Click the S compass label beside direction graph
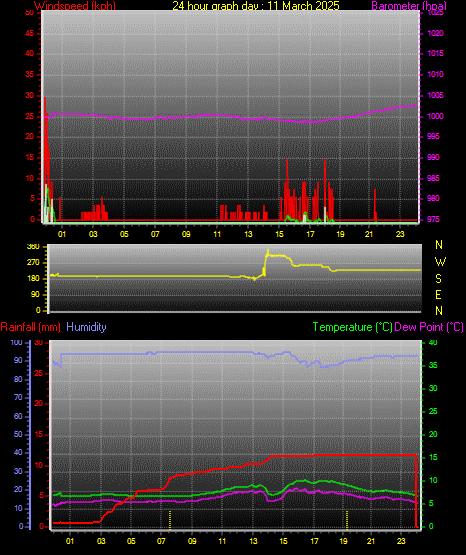This screenshot has width=466, height=555. (438, 279)
